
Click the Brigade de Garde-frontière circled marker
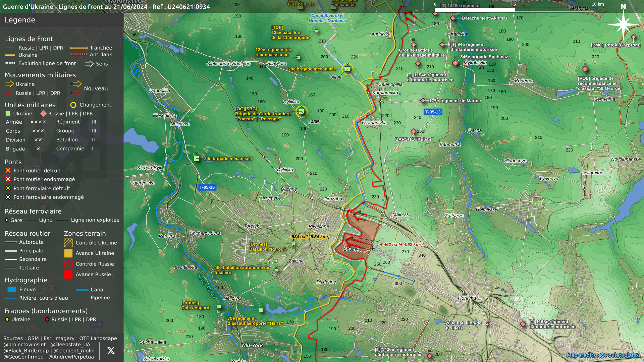301,112
